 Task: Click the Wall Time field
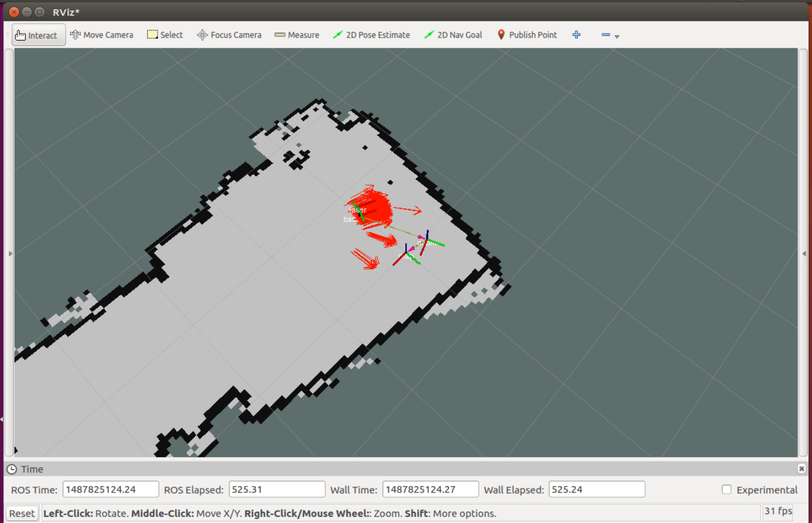click(430, 490)
